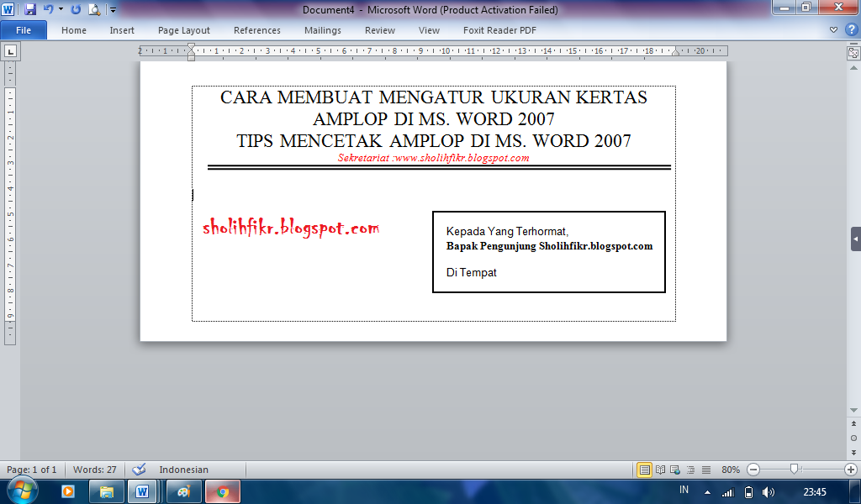The width and height of the screenshot is (861, 504).
Task: Click the tab stop selector button
Action: pos(10,51)
